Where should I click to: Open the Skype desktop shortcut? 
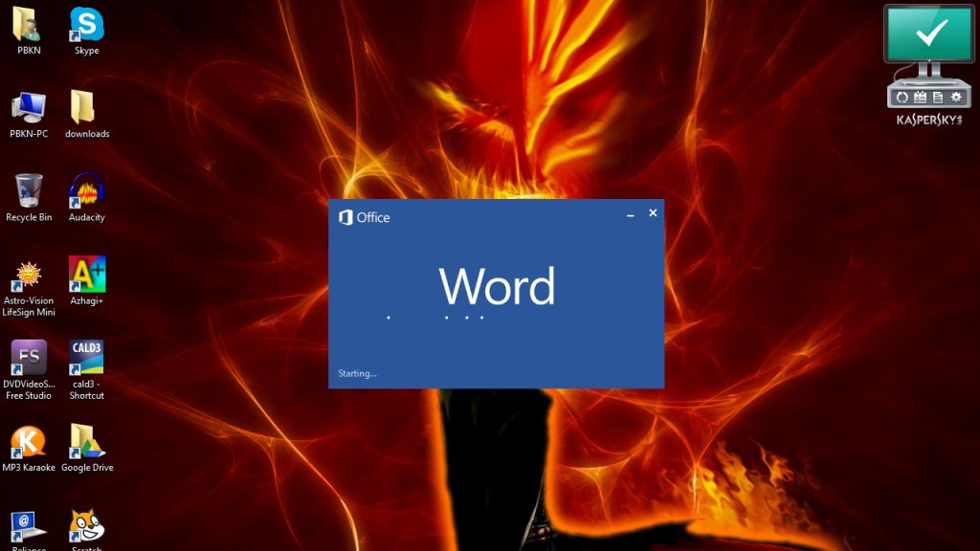(86, 26)
